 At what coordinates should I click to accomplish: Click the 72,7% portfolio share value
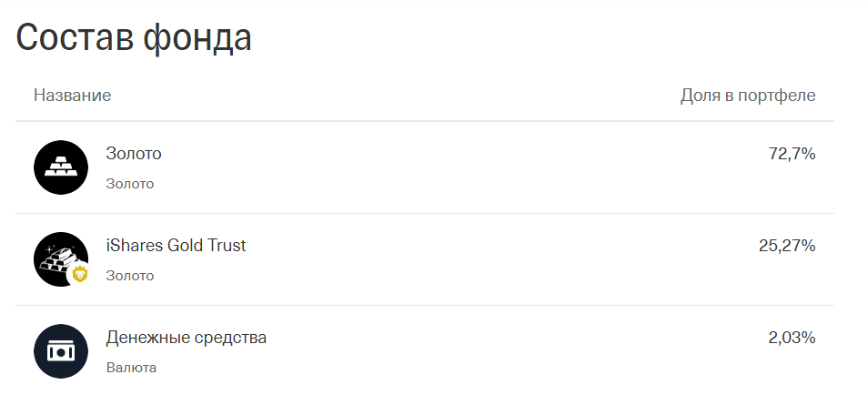tap(792, 154)
